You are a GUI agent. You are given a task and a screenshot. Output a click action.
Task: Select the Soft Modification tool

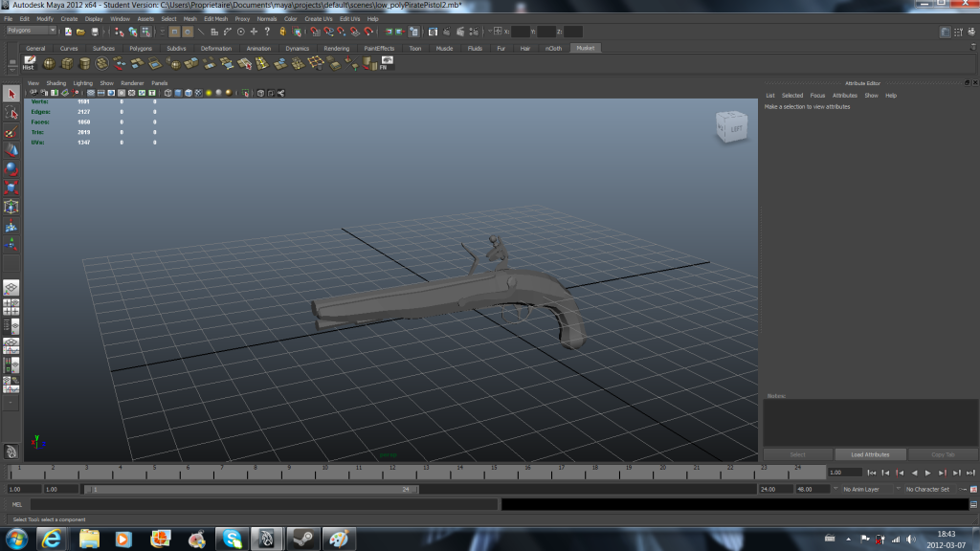click(11, 226)
